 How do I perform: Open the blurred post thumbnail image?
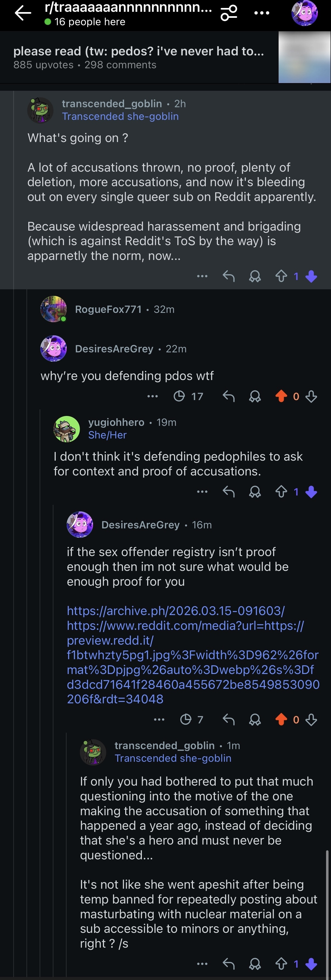tap(304, 57)
